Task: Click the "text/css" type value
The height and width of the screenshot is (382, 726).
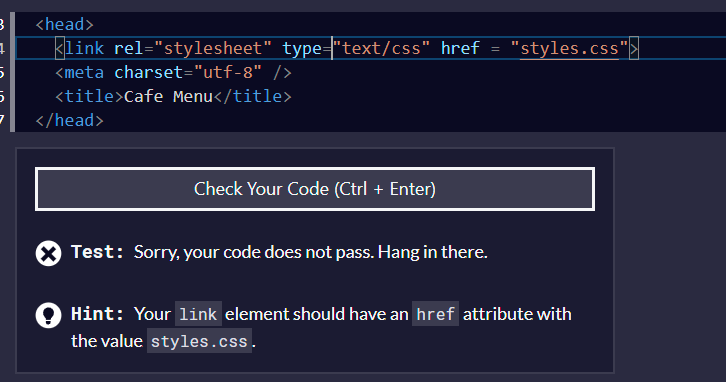Action: tap(381, 49)
